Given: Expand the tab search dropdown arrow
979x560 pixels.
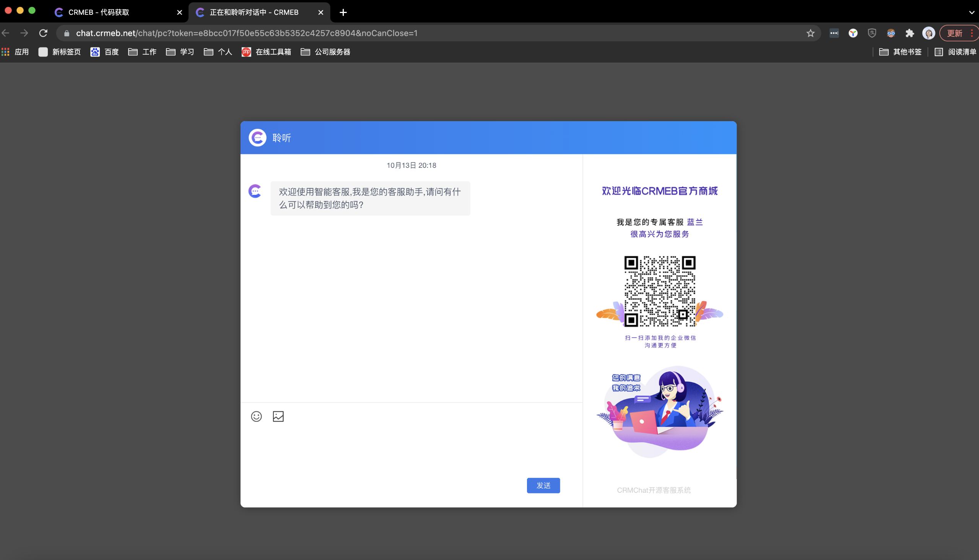Looking at the screenshot, I should click(x=971, y=12).
